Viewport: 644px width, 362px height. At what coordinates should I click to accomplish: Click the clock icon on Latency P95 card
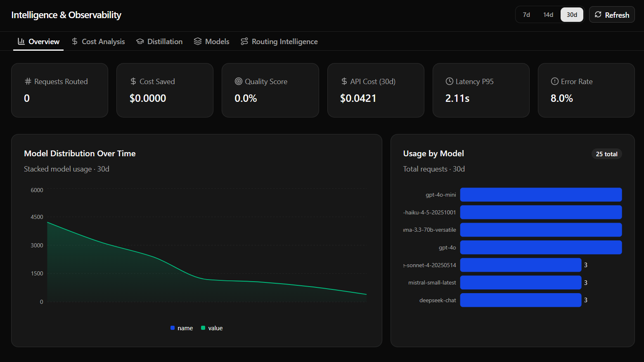pyautogui.click(x=450, y=81)
